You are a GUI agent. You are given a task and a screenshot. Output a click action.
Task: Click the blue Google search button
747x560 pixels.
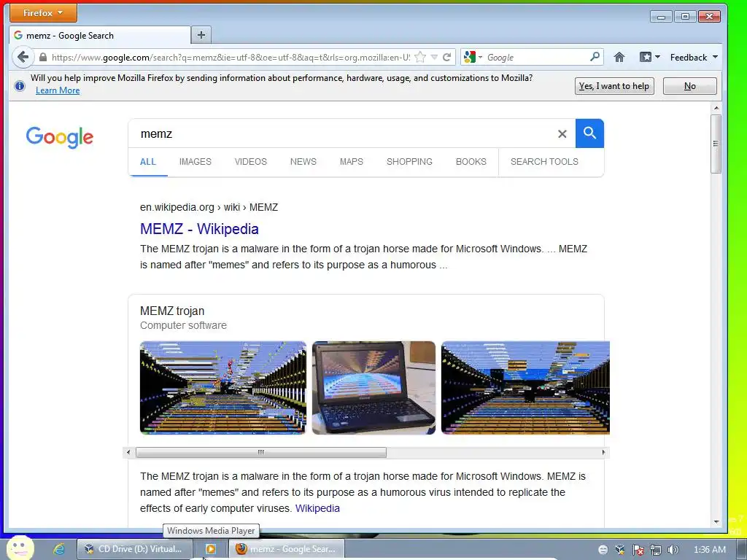tap(589, 133)
